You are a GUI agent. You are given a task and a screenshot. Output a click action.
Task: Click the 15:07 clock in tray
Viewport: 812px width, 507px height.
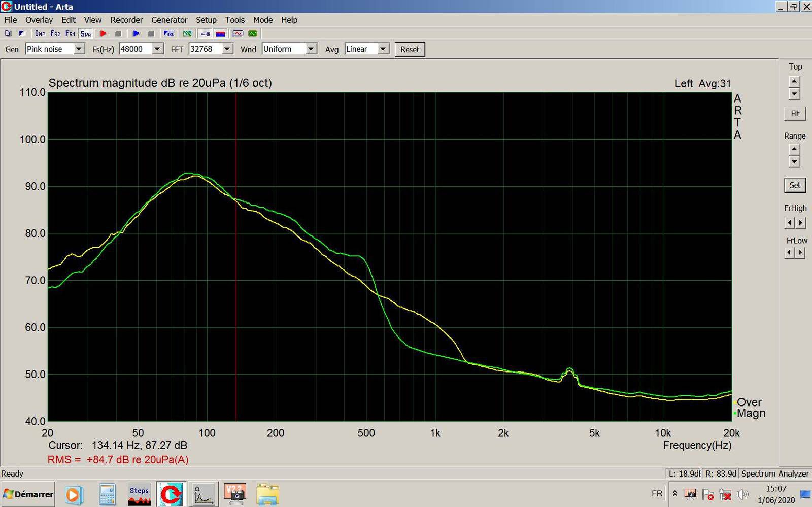pyautogui.click(x=776, y=489)
